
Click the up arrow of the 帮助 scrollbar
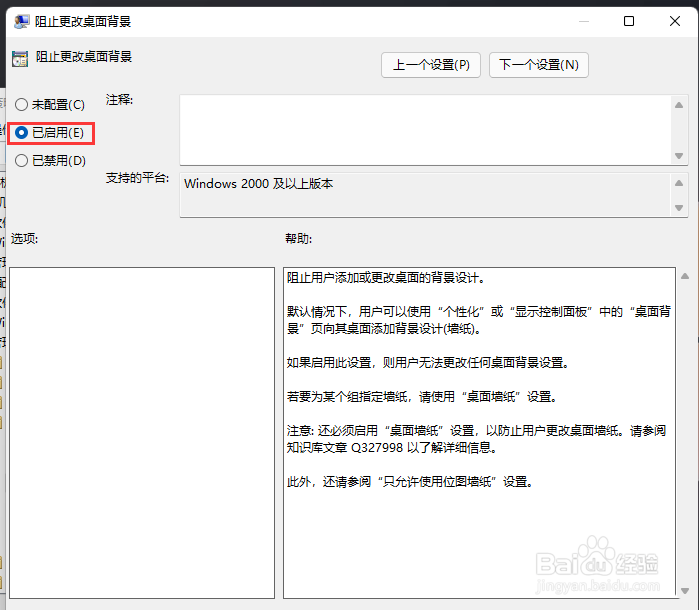point(685,276)
